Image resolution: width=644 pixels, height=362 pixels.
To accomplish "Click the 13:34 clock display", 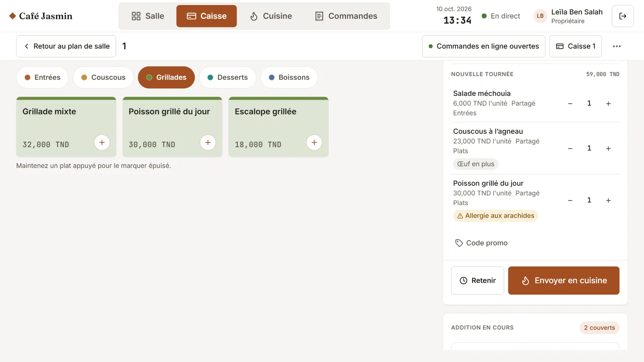I will pos(457,20).
